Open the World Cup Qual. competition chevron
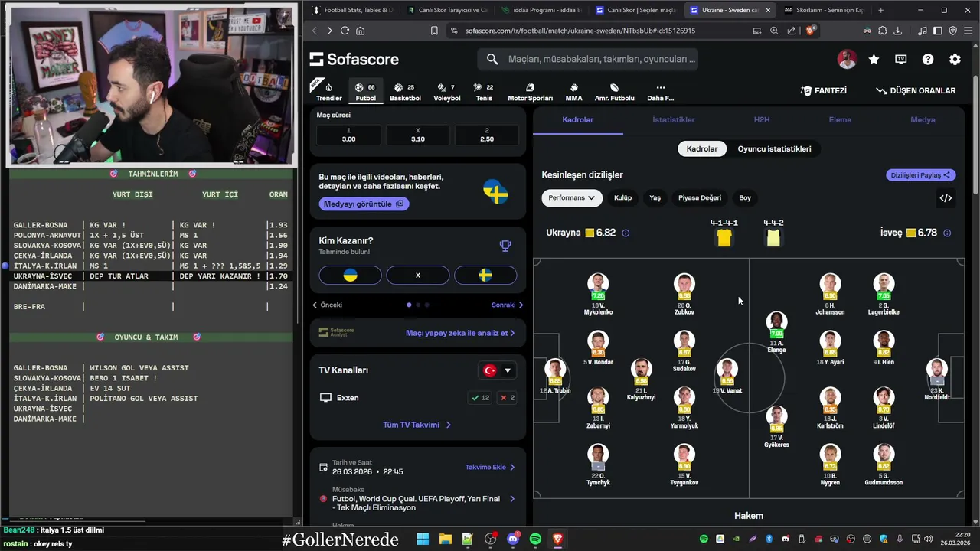 point(512,499)
